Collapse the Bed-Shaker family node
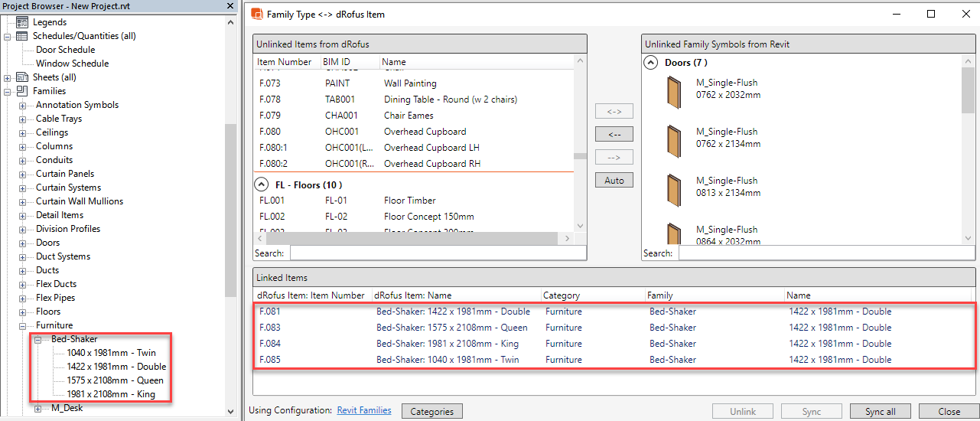The width and height of the screenshot is (980, 421). click(x=37, y=339)
